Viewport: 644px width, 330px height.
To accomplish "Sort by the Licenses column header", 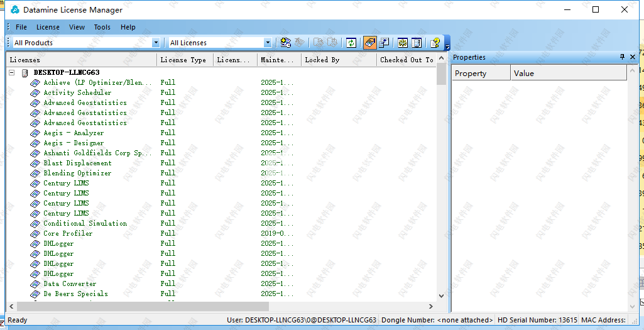I will click(x=81, y=60).
